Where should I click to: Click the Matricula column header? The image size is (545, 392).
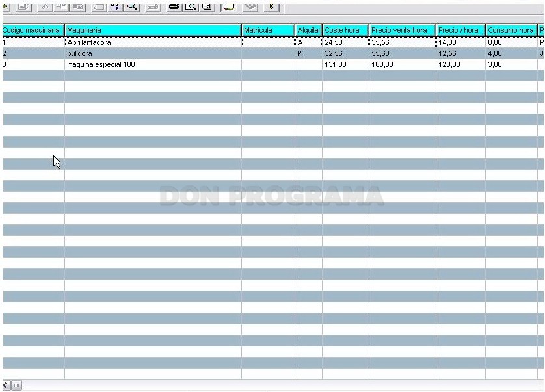point(268,31)
